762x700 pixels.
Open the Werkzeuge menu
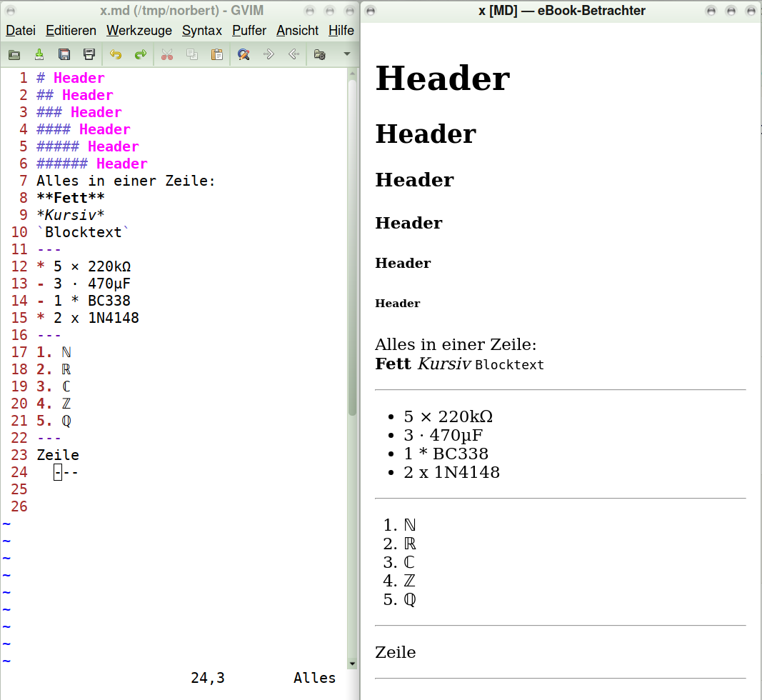(x=139, y=31)
